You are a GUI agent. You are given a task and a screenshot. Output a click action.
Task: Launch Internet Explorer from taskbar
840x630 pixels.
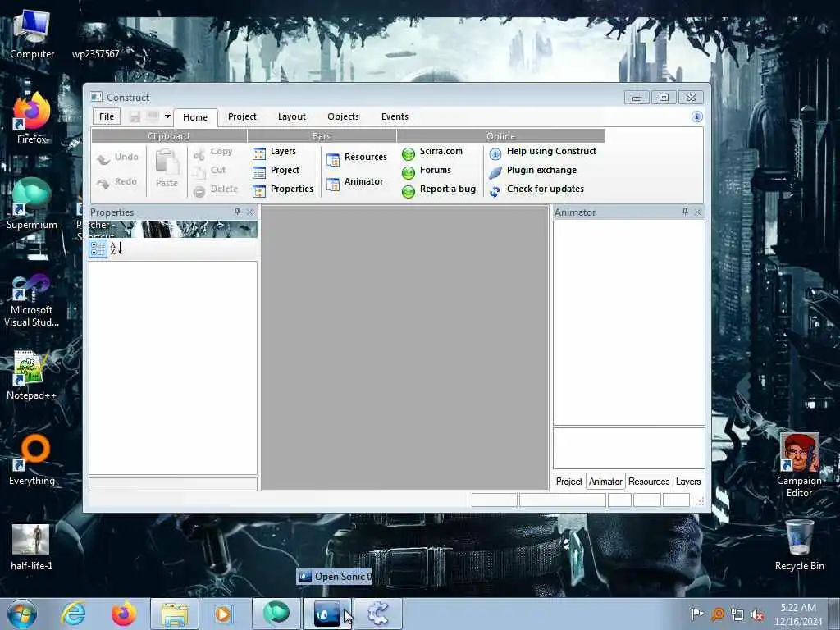coord(73,614)
